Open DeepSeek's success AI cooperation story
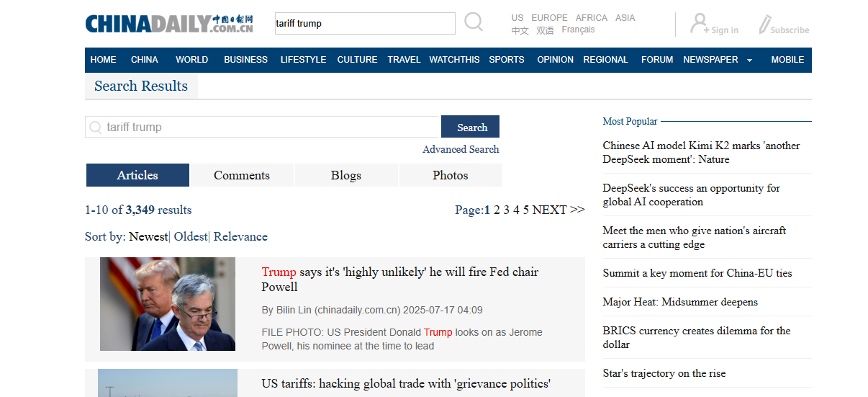The image size is (868, 397). tap(691, 195)
